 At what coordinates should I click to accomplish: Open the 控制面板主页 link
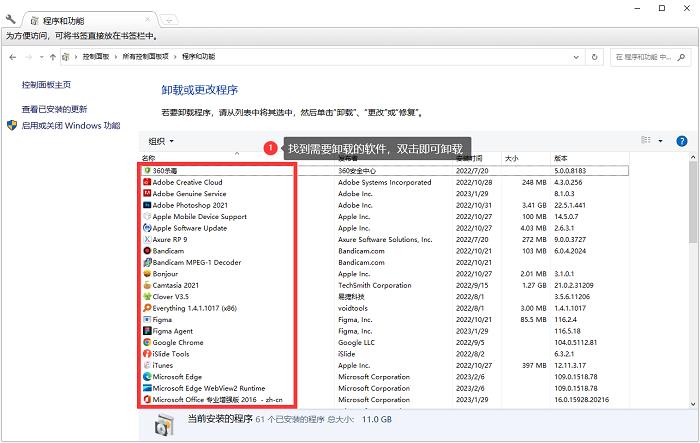[46, 85]
